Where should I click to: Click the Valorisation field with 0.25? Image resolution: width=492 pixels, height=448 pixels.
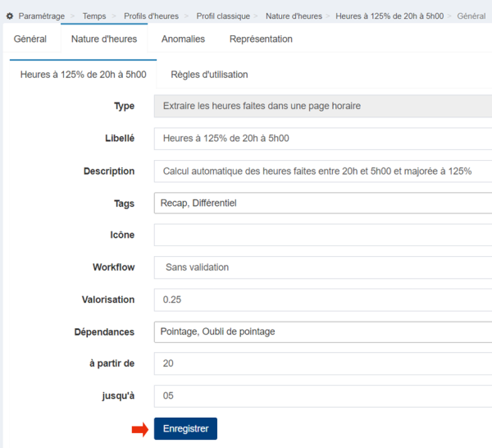323,299
